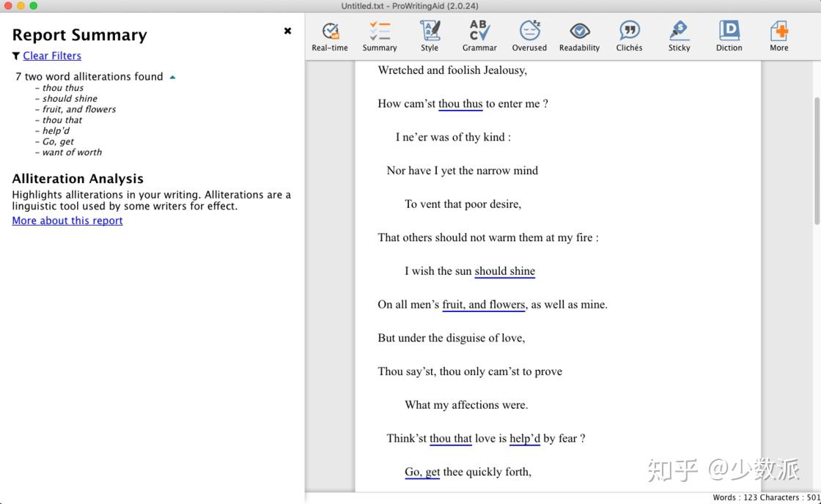Click the Clear Filters link
821x504 pixels.
coord(52,56)
